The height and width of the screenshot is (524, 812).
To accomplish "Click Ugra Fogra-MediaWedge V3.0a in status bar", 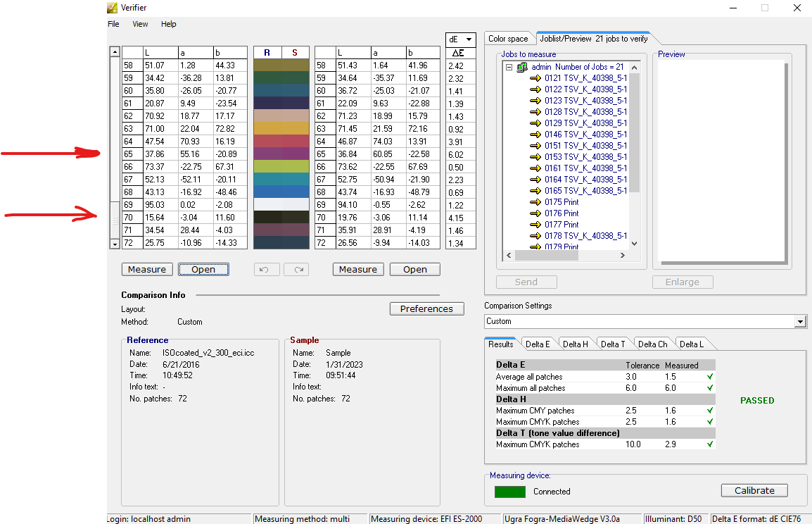I will pyautogui.click(x=562, y=519).
